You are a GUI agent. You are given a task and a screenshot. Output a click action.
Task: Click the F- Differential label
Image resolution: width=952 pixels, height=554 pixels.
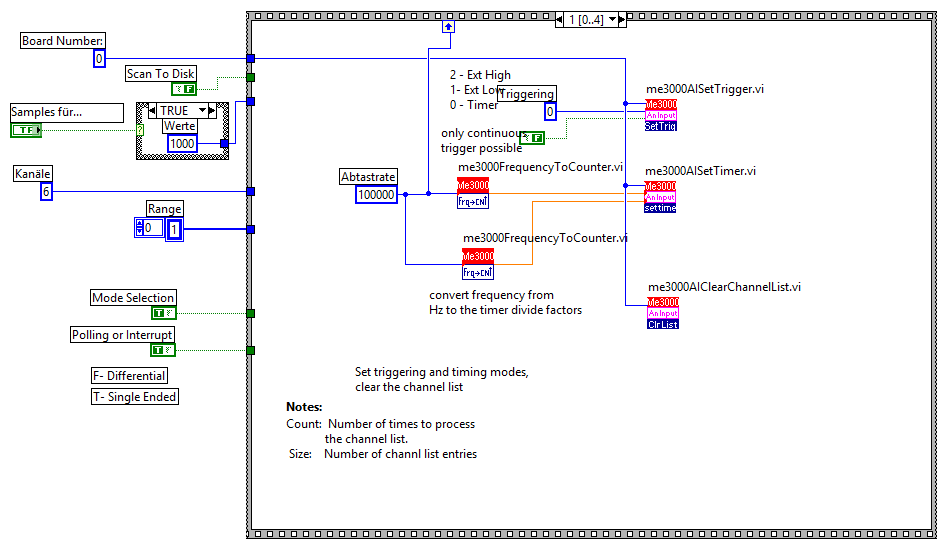pyautogui.click(x=129, y=376)
